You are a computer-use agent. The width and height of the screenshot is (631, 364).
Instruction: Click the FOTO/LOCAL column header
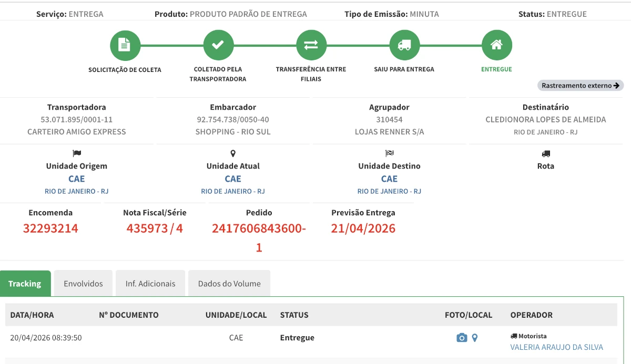[x=469, y=315]
